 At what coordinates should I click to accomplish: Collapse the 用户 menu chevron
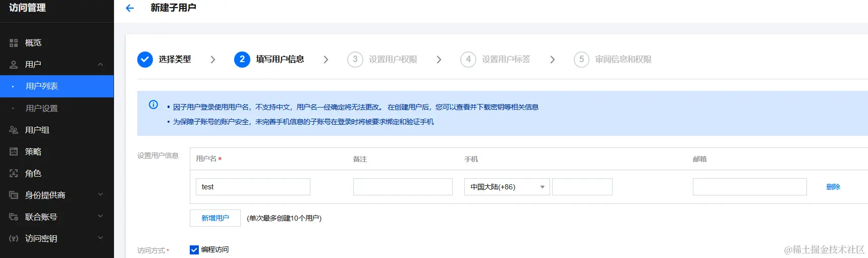(100, 65)
